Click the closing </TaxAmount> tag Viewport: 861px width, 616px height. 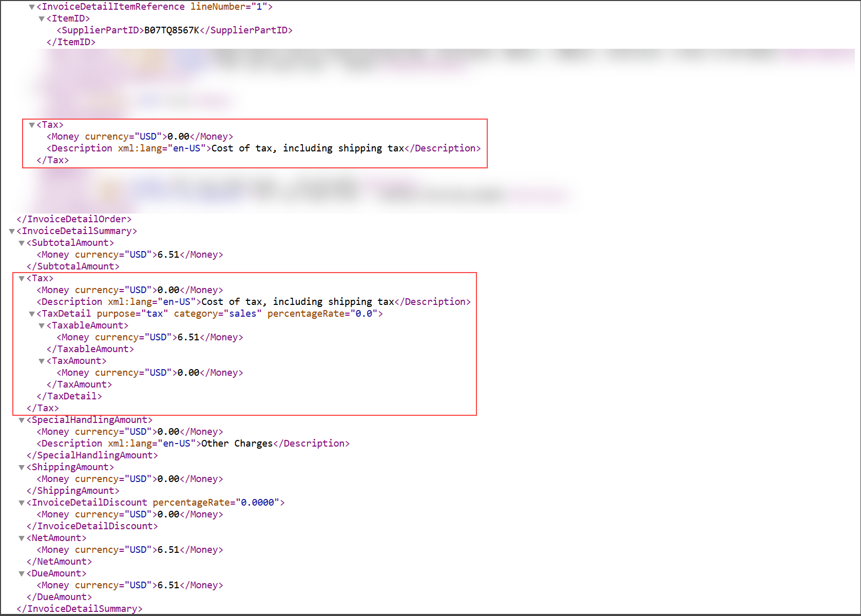pos(79,384)
